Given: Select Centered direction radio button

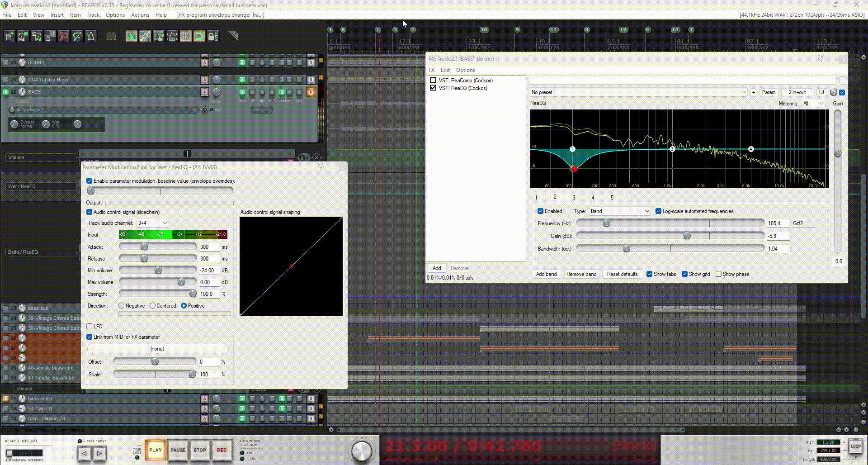Looking at the screenshot, I should click(152, 306).
